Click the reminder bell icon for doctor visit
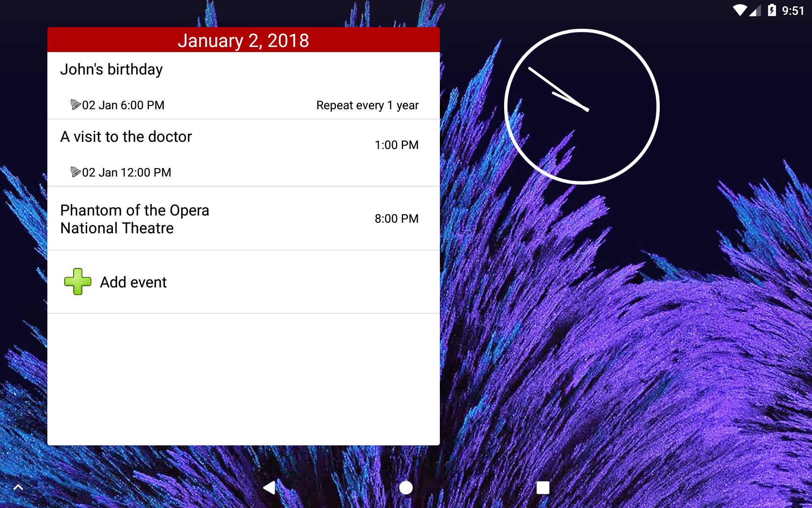Viewport: 812px width, 508px height. click(x=75, y=172)
